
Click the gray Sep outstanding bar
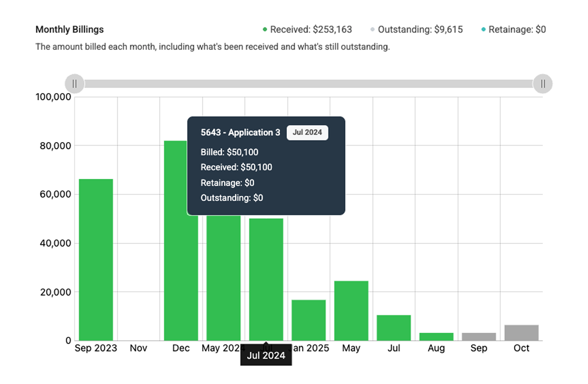[479, 336]
